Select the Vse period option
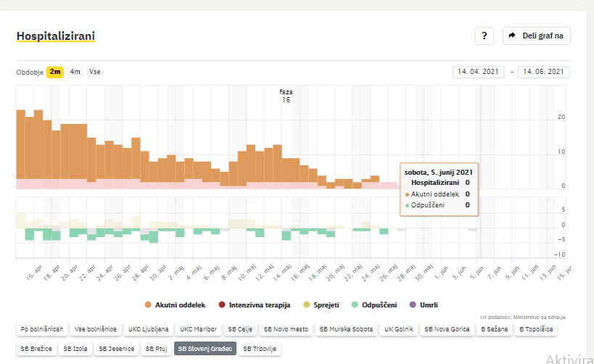The image size is (594, 364). 95,72
